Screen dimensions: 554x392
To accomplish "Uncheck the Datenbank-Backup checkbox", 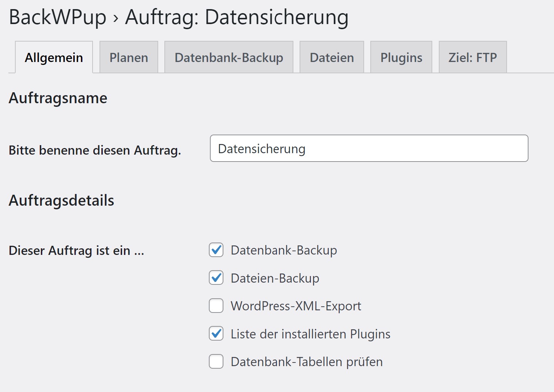I will tap(216, 250).
